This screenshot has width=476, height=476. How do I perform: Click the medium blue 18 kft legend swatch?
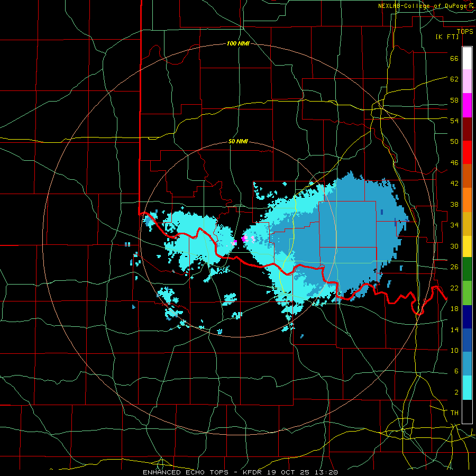(467, 340)
